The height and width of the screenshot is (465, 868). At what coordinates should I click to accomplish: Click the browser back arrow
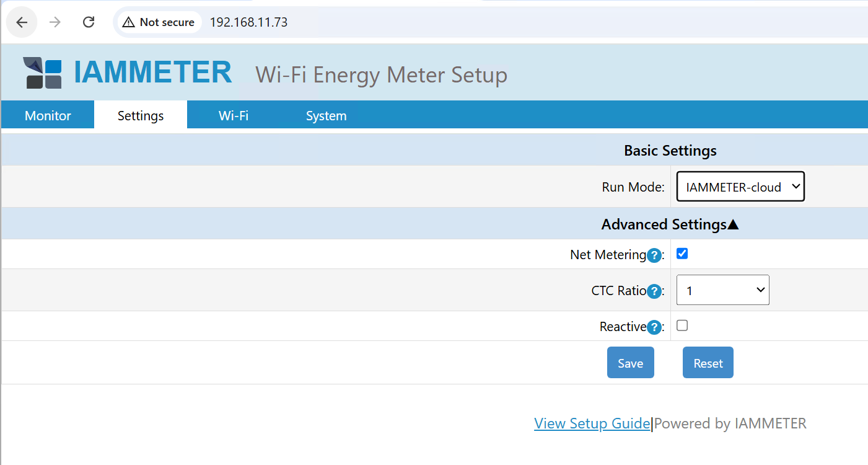[x=22, y=22]
